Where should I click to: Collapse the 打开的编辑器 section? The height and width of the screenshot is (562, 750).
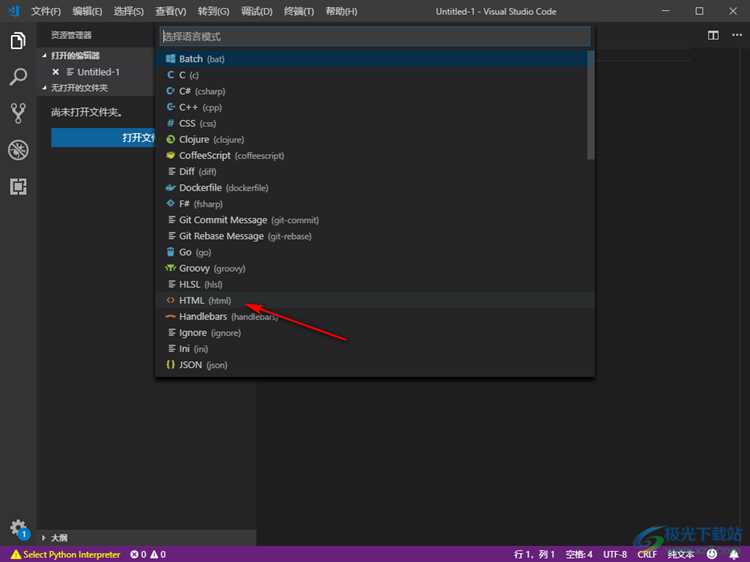pyautogui.click(x=75, y=55)
